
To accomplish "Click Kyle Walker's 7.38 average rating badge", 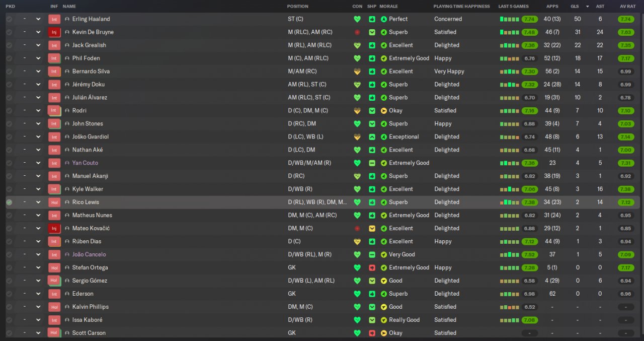I will [x=626, y=189].
